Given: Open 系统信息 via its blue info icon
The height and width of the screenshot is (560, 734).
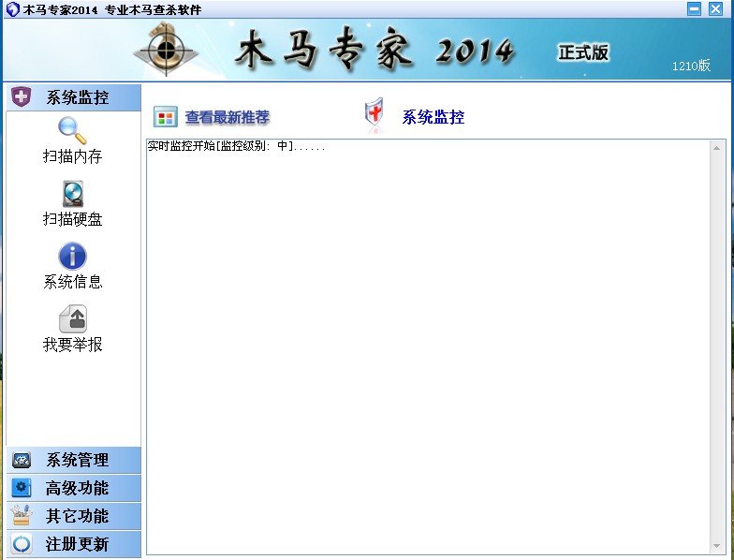Looking at the screenshot, I should [x=72, y=256].
